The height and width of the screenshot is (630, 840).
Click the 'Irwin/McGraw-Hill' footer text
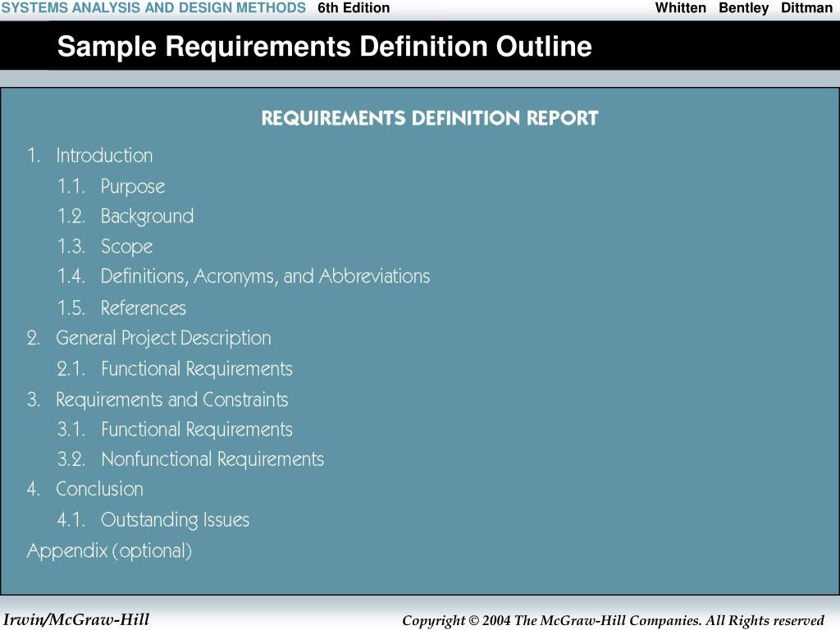76,619
